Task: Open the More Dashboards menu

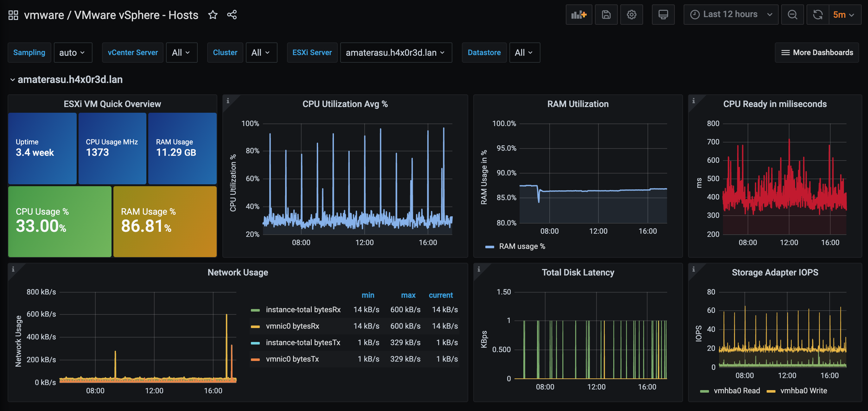Action: (817, 53)
